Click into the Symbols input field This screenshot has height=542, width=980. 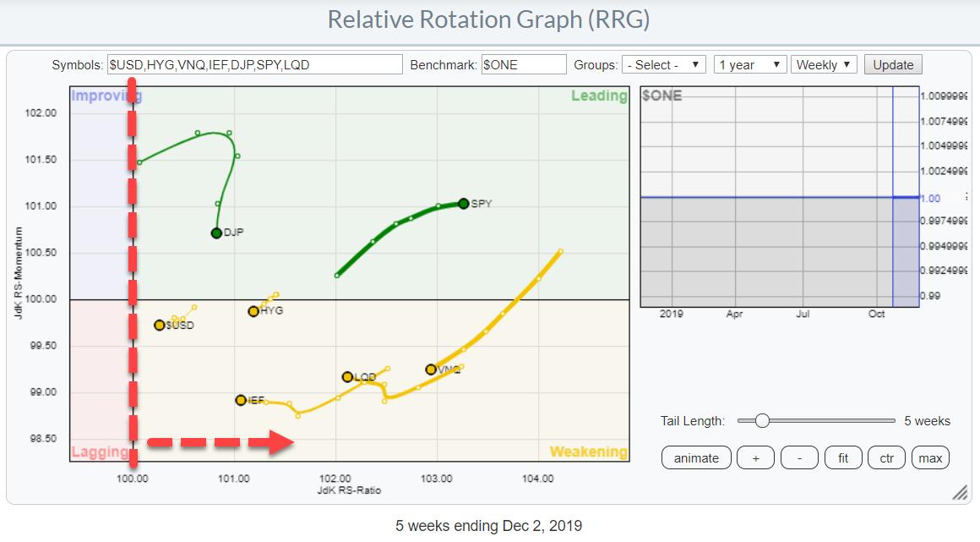tap(254, 65)
